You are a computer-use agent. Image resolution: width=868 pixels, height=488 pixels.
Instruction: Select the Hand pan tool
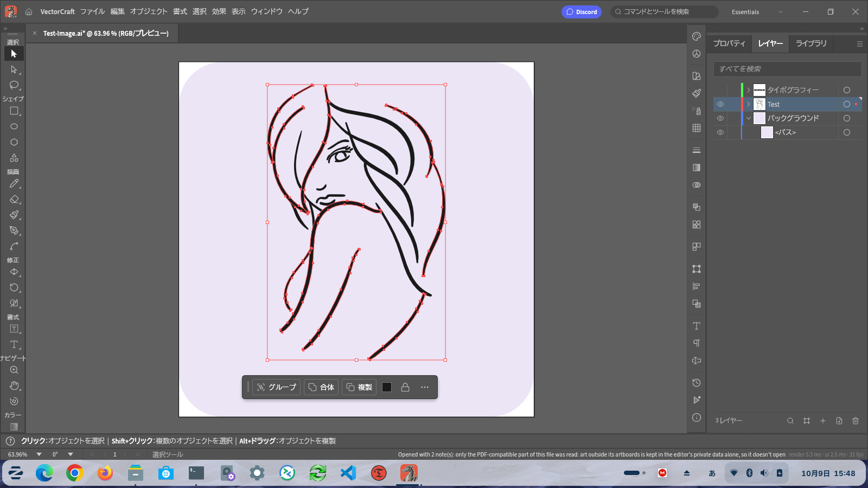[14, 386]
